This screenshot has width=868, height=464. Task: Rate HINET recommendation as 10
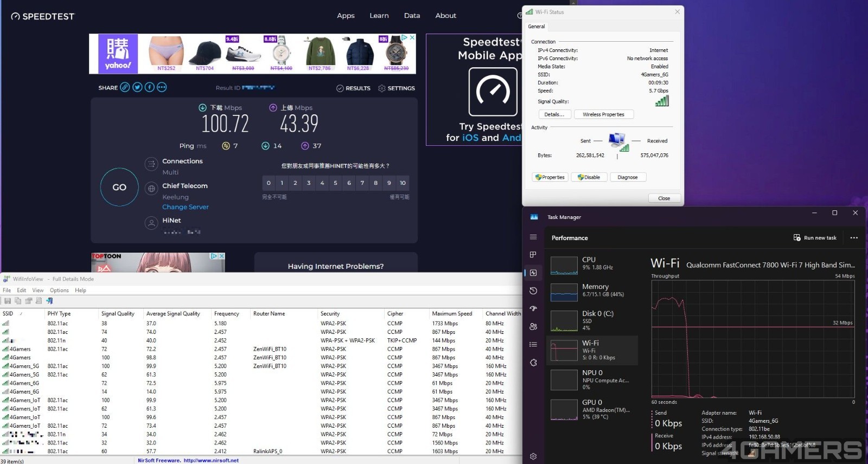tap(403, 183)
